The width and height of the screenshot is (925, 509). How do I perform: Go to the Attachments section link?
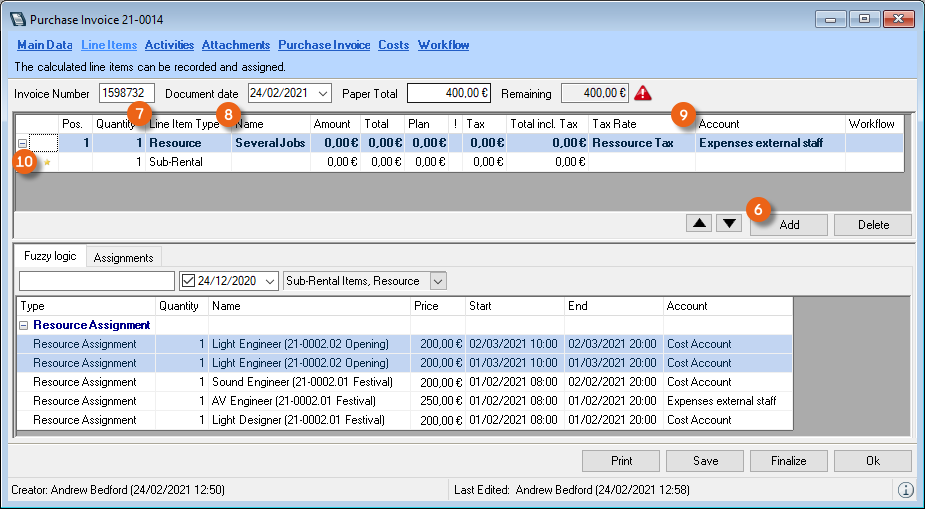(x=236, y=45)
